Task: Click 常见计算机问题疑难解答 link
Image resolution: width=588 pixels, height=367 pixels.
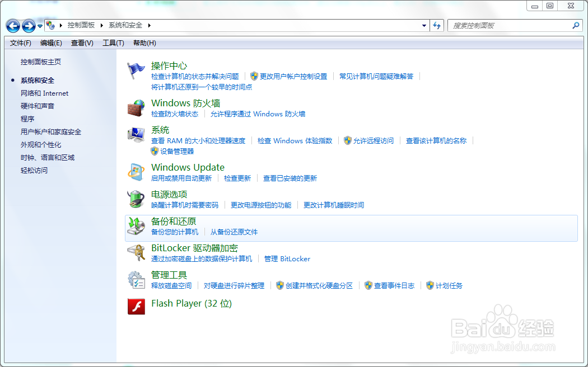Action: (376, 77)
